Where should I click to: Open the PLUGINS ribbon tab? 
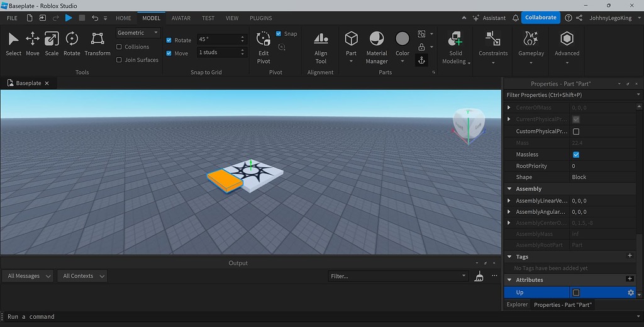pos(261,18)
